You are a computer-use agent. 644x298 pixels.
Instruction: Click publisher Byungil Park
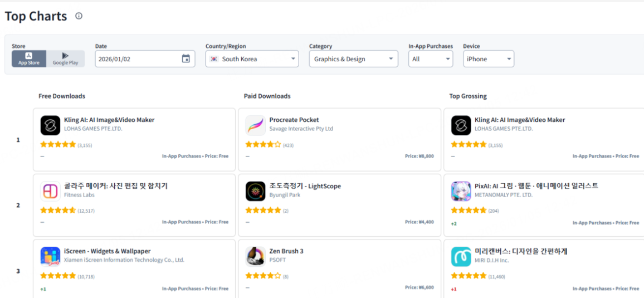click(285, 195)
